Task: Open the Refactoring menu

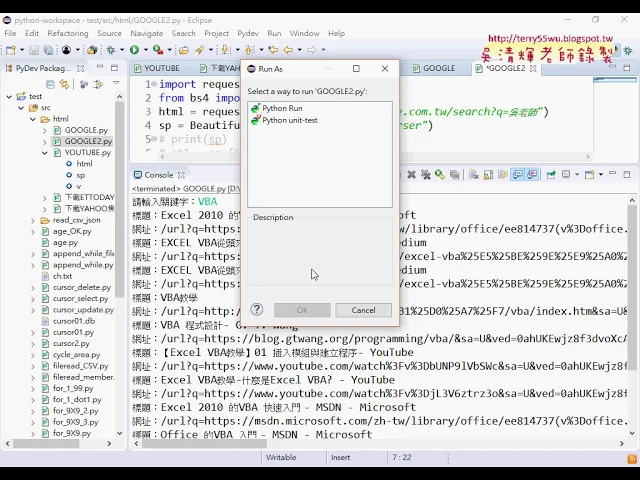Action: (68, 33)
